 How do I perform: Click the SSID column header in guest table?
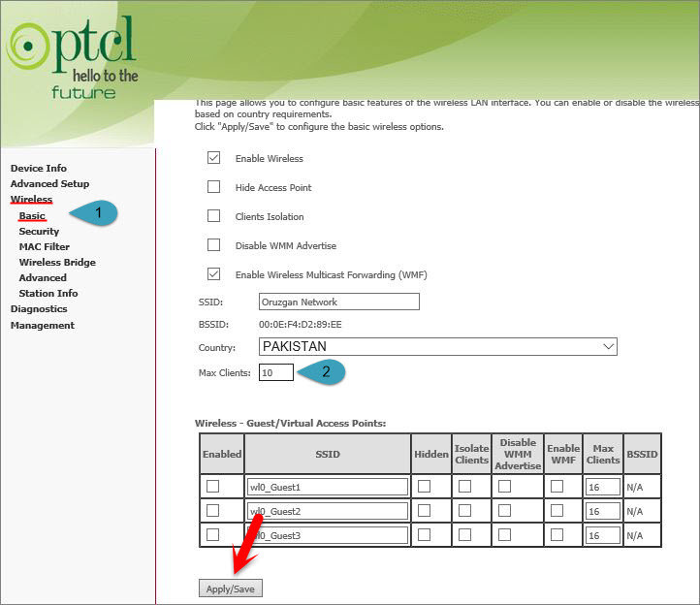point(328,454)
